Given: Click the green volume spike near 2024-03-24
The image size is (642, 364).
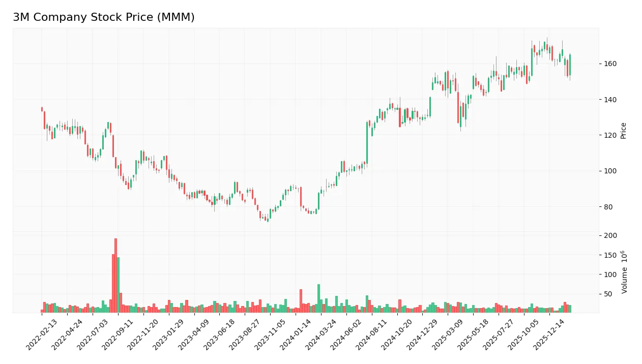Looking at the screenshot, I should [318, 297].
